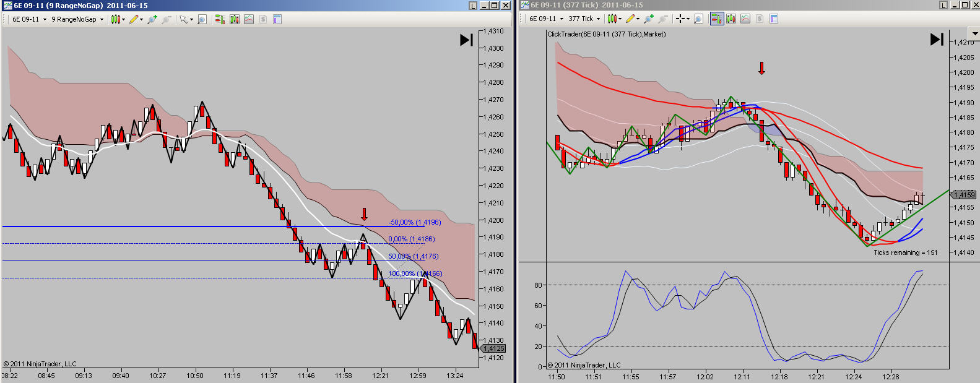Click interval text 377 Tick in right toolbar
980x383 pixels.
point(580,19)
